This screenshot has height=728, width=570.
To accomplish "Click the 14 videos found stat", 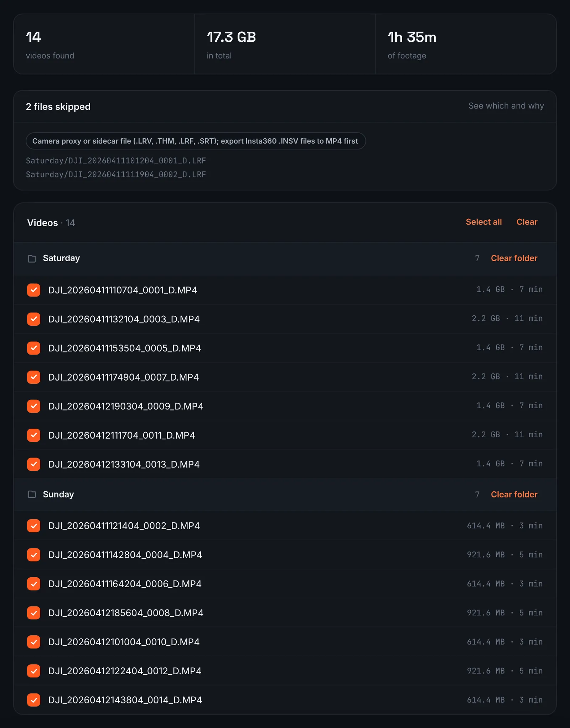I will 104,44.
